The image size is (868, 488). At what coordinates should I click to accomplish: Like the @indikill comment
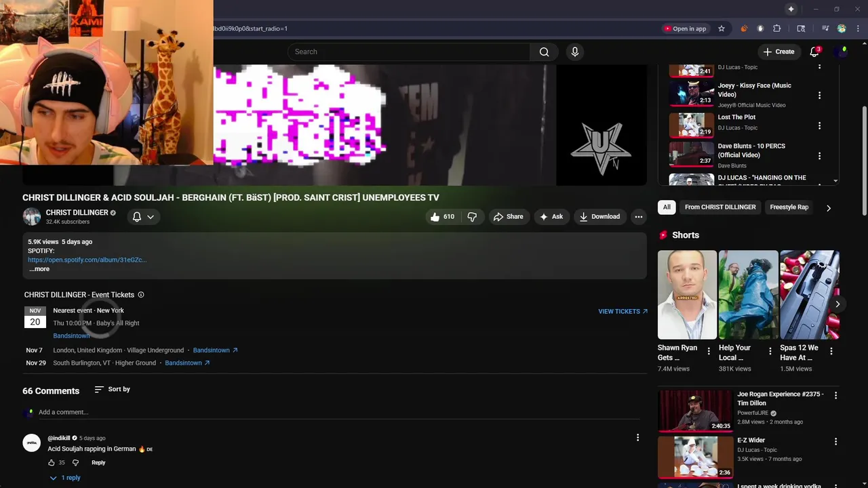pyautogui.click(x=51, y=463)
